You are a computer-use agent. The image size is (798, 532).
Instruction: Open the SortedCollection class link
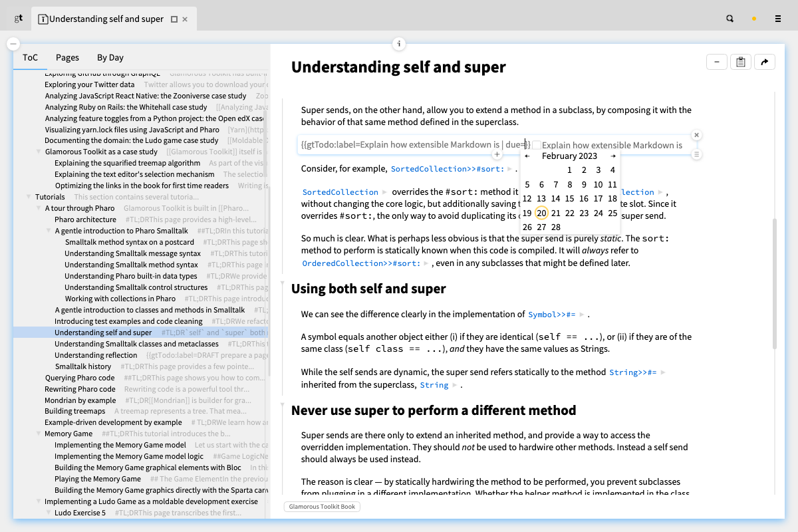(x=340, y=192)
